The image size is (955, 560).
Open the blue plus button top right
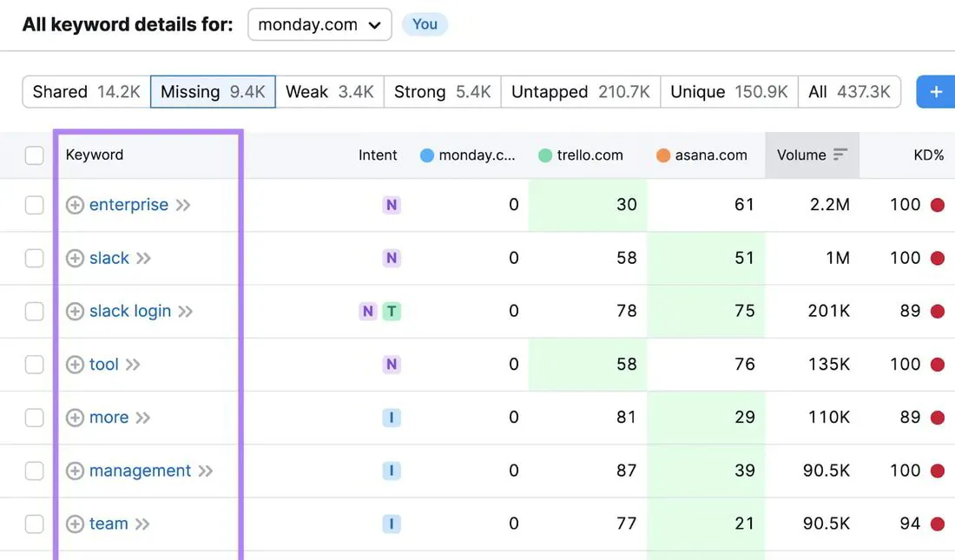click(935, 91)
